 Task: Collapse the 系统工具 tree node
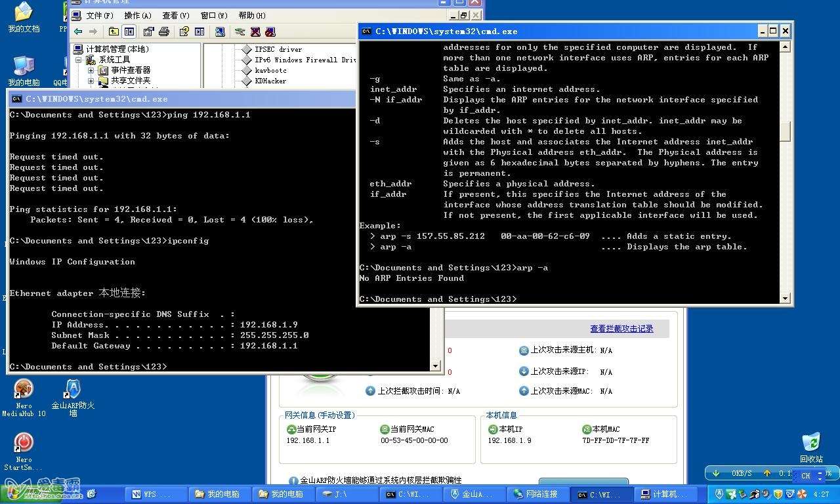tap(79, 60)
